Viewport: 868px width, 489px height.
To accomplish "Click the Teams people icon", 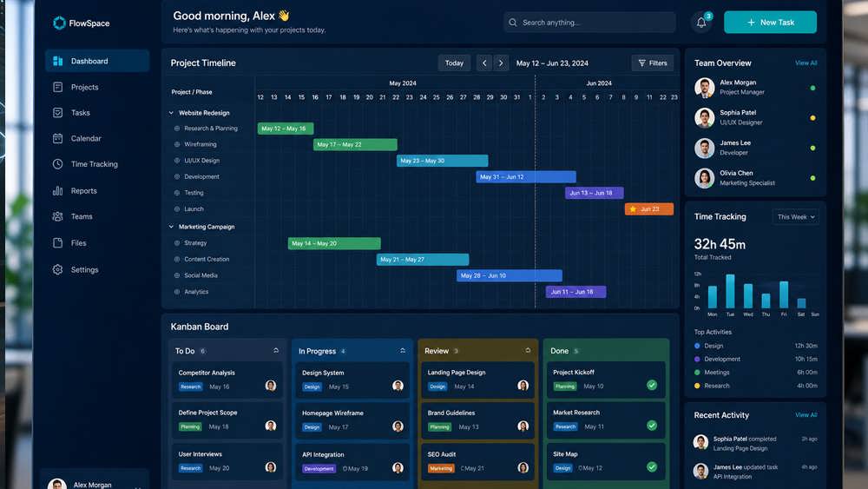I will pyautogui.click(x=57, y=216).
